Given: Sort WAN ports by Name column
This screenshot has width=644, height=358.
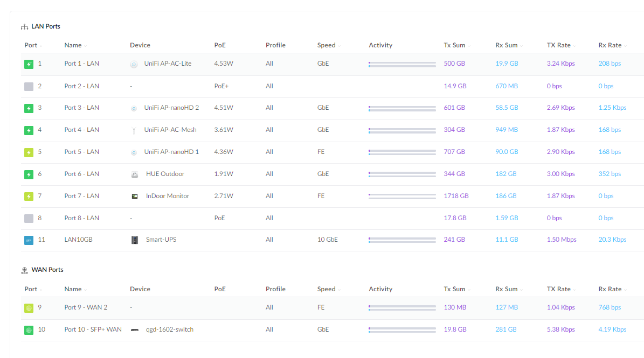Looking at the screenshot, I should (75, 289).
